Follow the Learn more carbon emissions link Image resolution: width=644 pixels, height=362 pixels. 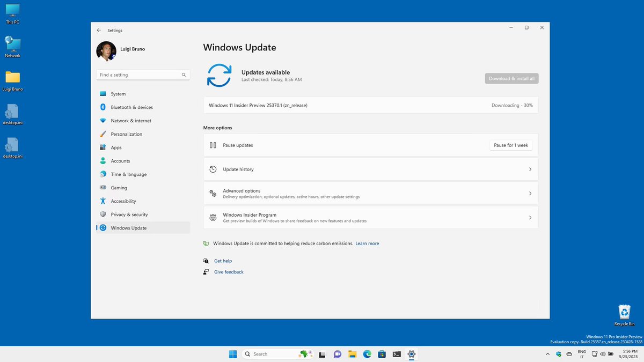[367, 243]
